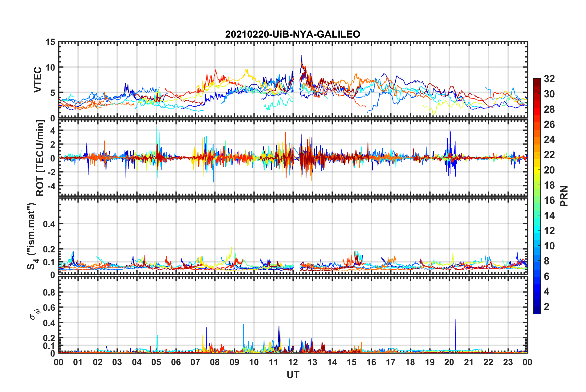Select sigma-phi axis tick value 0.8
The image size is (586, 392).
pyautogui.click(x=49, y=292)
